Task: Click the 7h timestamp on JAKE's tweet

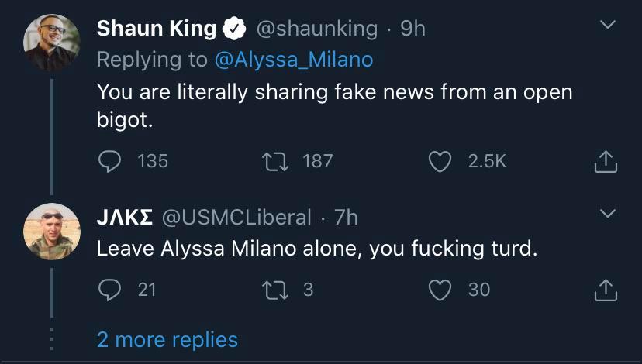Action: click(346, 218)
